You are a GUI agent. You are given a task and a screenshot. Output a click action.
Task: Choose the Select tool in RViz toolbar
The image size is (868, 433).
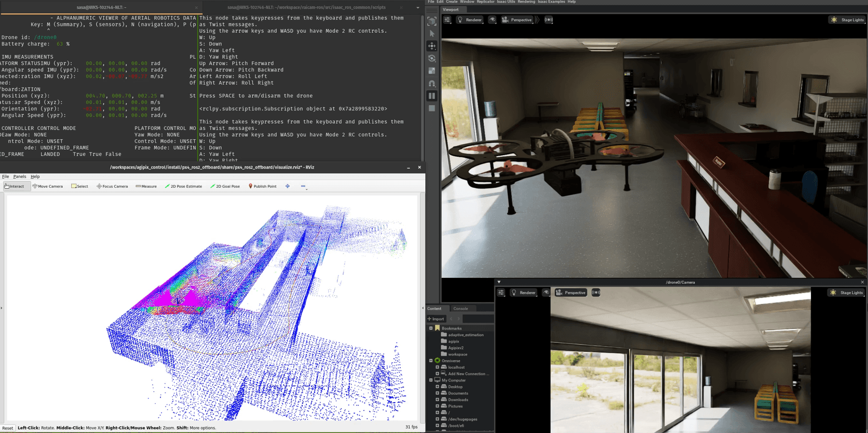tap(80, 186)
